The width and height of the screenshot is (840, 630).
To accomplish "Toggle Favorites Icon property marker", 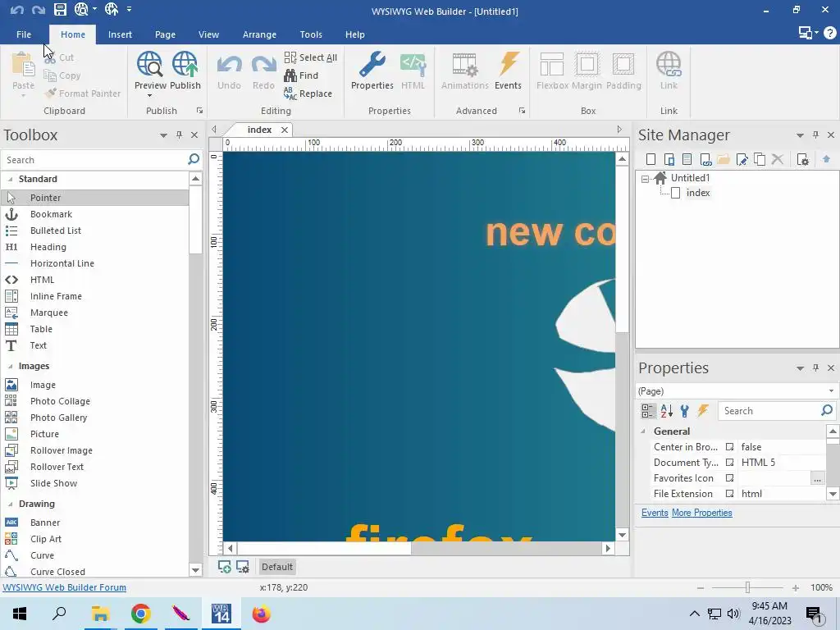I will 729,478.
